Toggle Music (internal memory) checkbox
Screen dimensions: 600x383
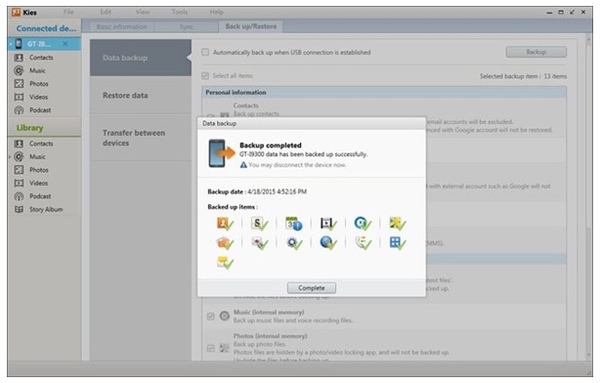tap(210, 316)
